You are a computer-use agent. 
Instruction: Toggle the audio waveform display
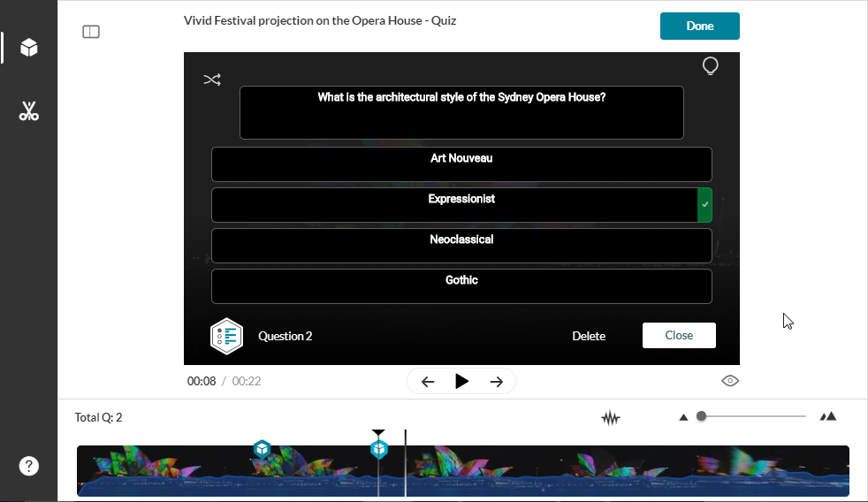tap(611, 417)
